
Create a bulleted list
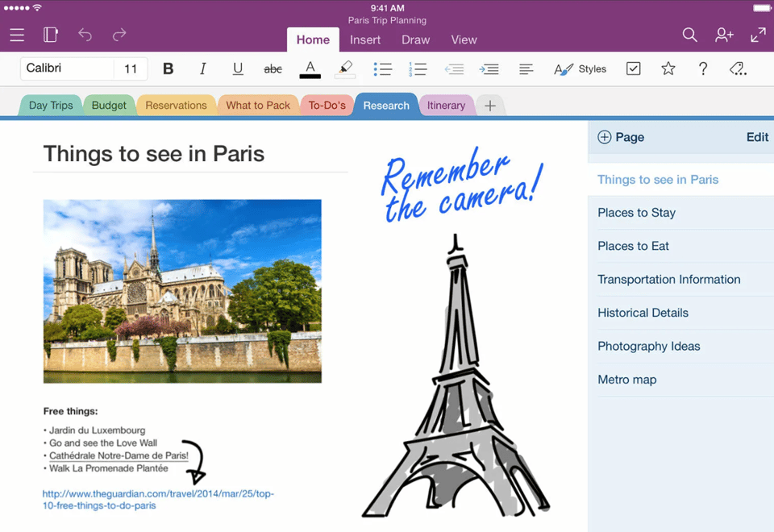(383, 69)
